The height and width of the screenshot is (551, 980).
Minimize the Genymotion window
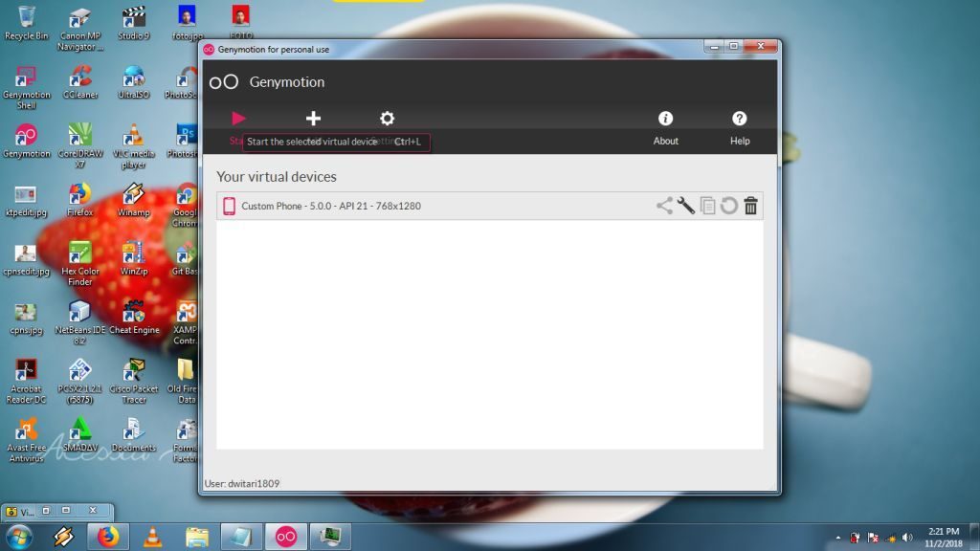point(714,46)
